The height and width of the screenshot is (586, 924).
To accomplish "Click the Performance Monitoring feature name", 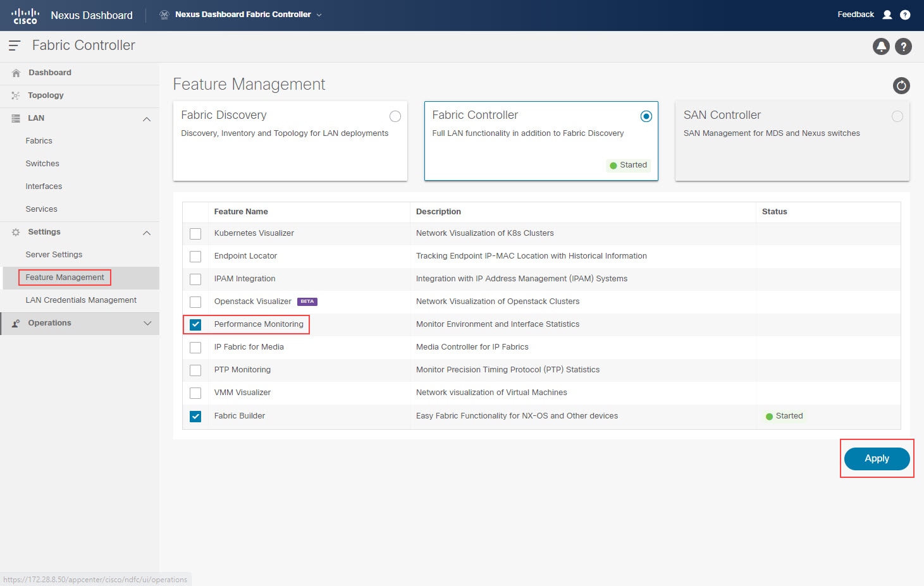I will coord(259,324).
